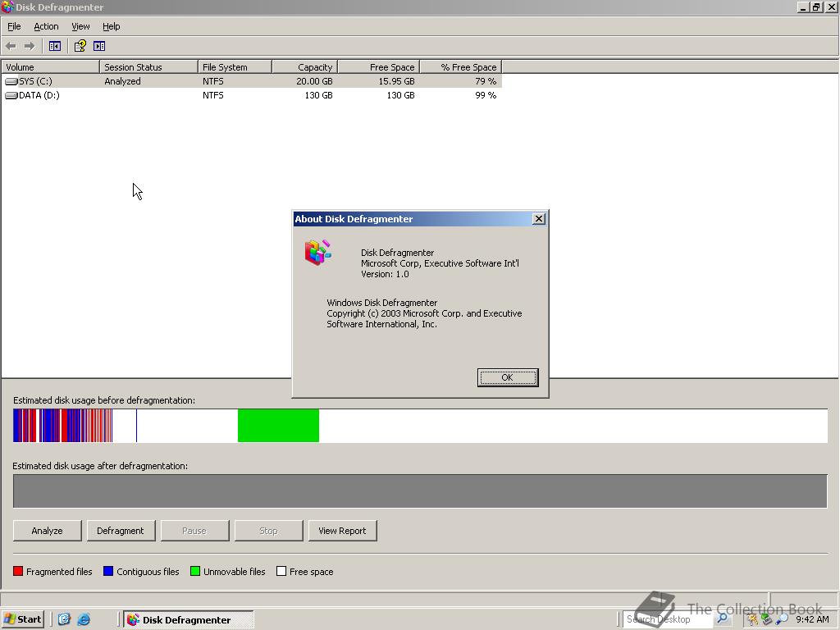Click the Back arrow toolbar icon

tap(11, 46)
